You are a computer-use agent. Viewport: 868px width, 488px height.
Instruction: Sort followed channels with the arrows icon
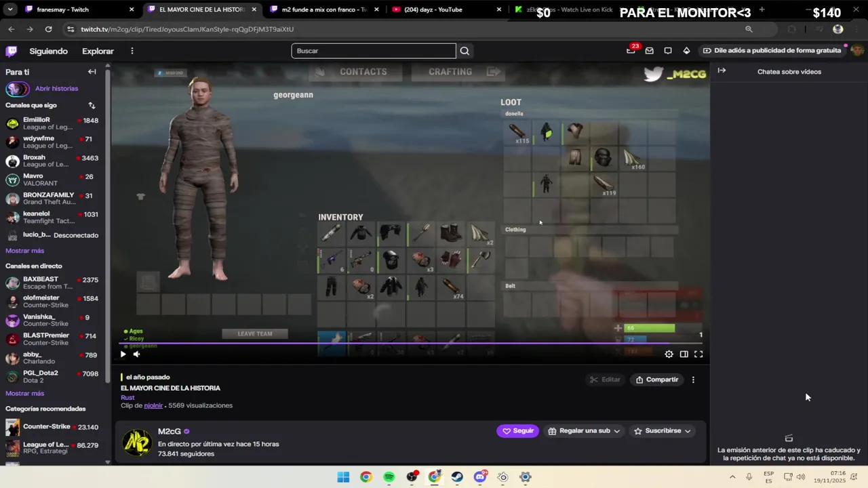92,106
